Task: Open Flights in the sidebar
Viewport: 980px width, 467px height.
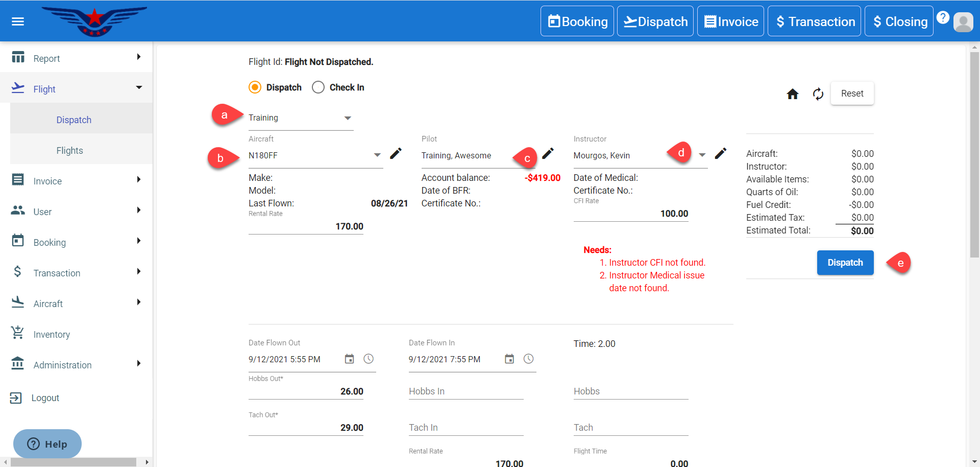Action: pos(69,151)
